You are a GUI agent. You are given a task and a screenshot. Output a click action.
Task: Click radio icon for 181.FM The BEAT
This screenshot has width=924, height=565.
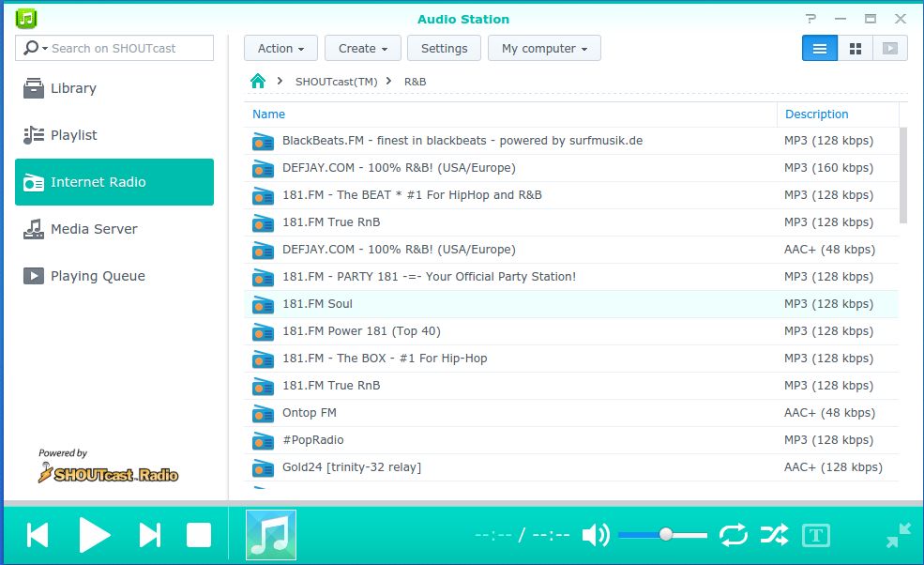263,196
